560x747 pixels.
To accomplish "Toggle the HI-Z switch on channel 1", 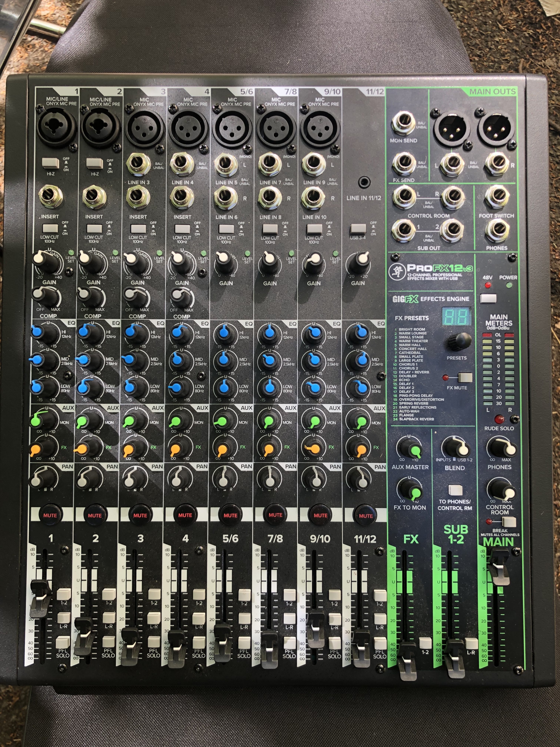I will pos(50,163).
